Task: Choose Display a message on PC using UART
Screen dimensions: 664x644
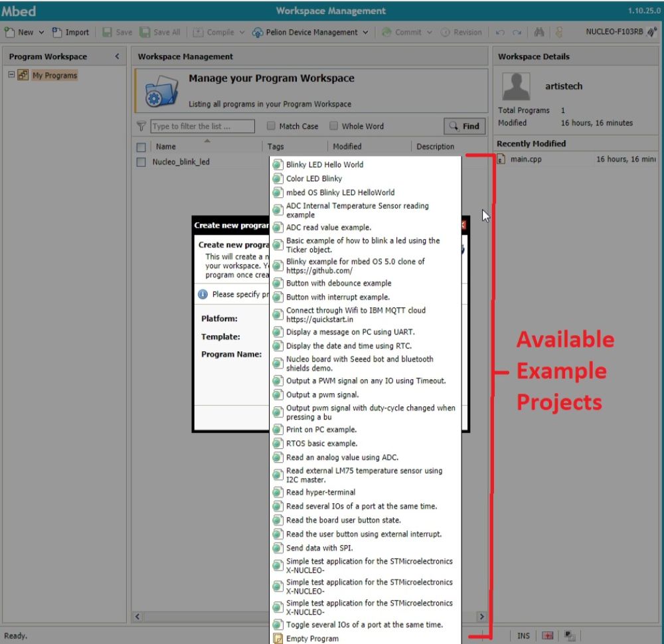Action: point(365,332)
